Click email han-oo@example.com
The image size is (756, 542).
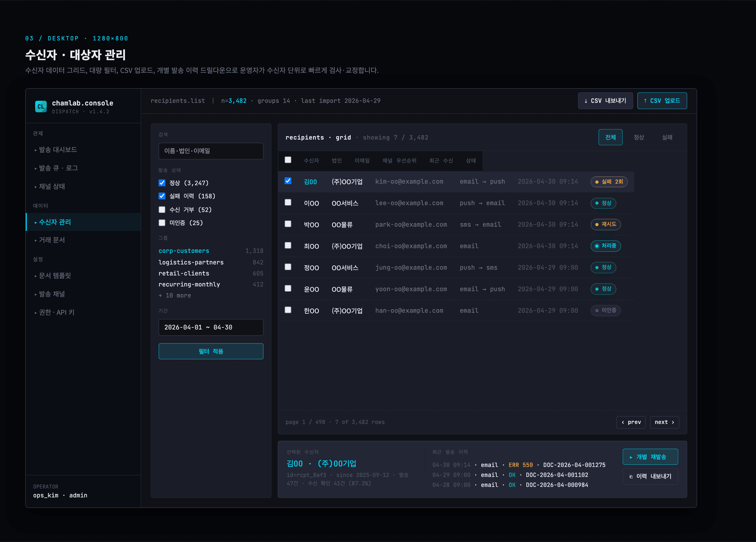(409, 310)
